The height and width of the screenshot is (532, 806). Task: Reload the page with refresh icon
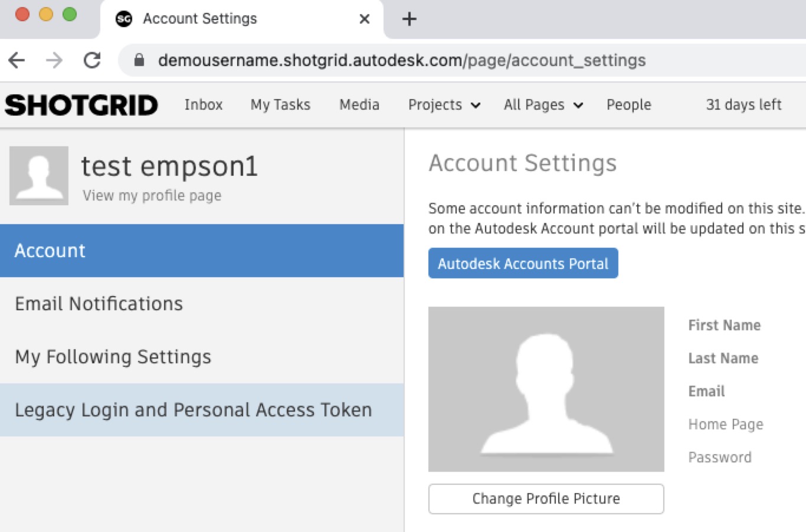coord(92,60)
